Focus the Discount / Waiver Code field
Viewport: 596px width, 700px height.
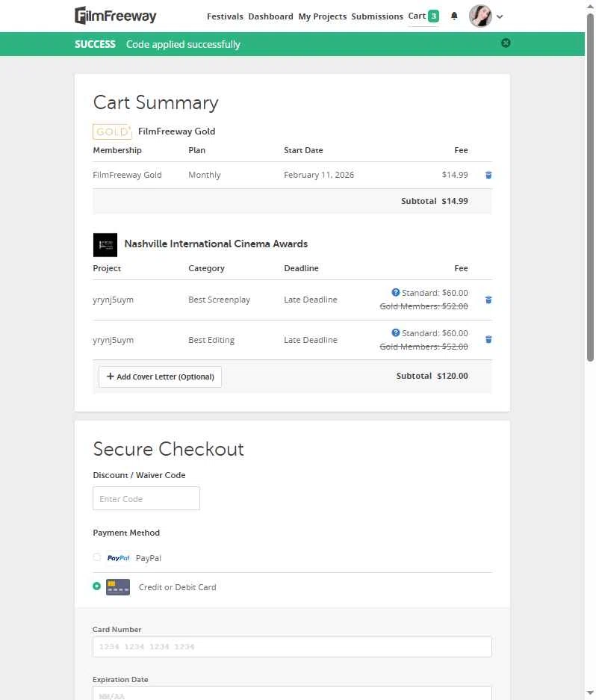coord(146,498)
